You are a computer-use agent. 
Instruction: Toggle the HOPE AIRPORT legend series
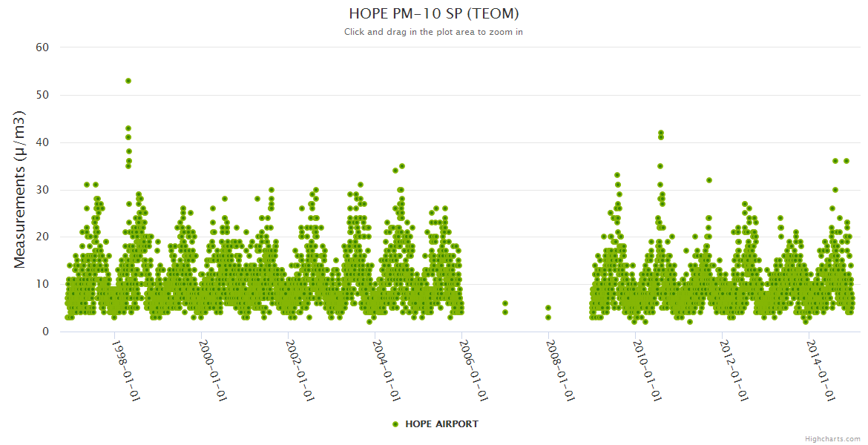(441, 424)
